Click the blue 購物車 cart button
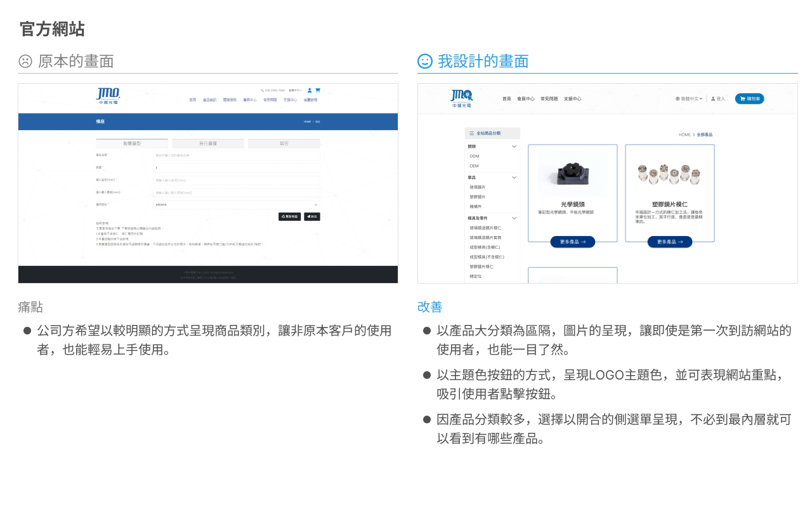Screen dimensions: 812x528 tap(749, 99)
